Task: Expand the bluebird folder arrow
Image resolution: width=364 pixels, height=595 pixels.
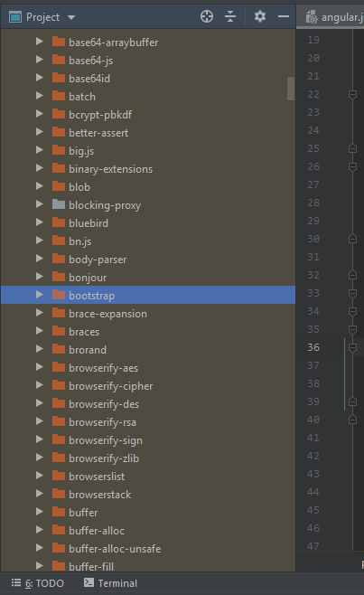Action: [x=40, y=222]
